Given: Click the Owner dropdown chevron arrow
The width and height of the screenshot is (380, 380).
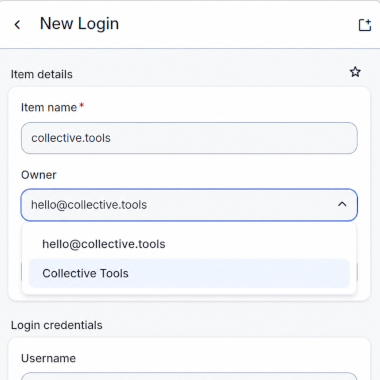Looking at the screenshot, I should [x=342, y=204].
